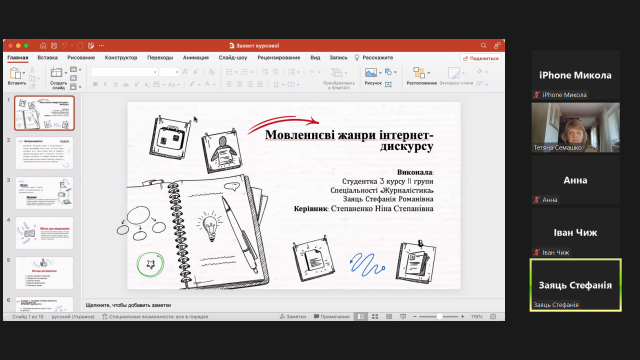Toggle Superscript formatting
640x360 pixels.
[x=137, y=84]
